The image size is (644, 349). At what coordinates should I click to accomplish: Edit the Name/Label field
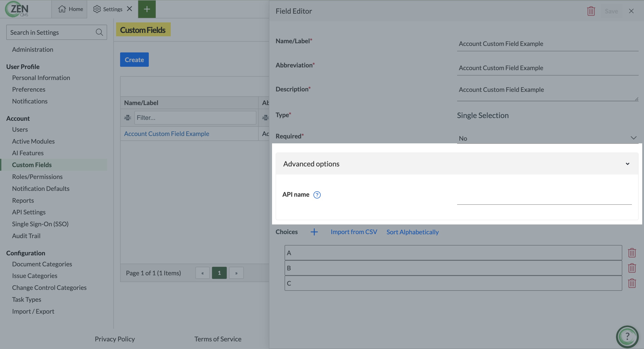click(x=548, y=44)
